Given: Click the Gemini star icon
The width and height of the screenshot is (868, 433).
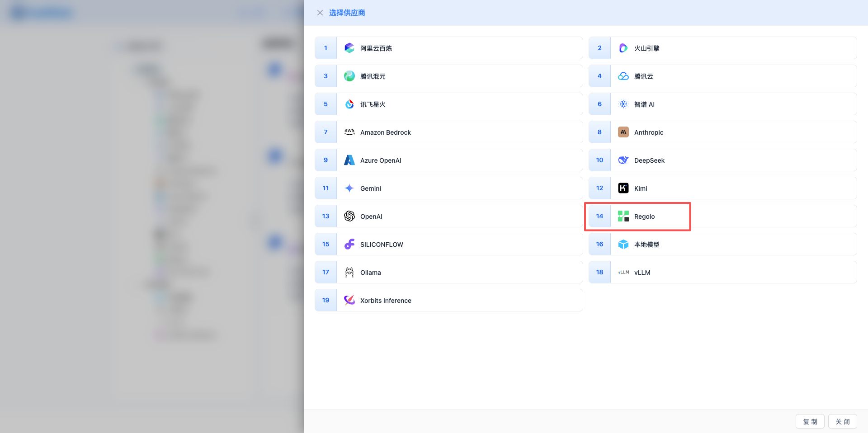Looking at the screenshot, I should (x=349, y=188).
